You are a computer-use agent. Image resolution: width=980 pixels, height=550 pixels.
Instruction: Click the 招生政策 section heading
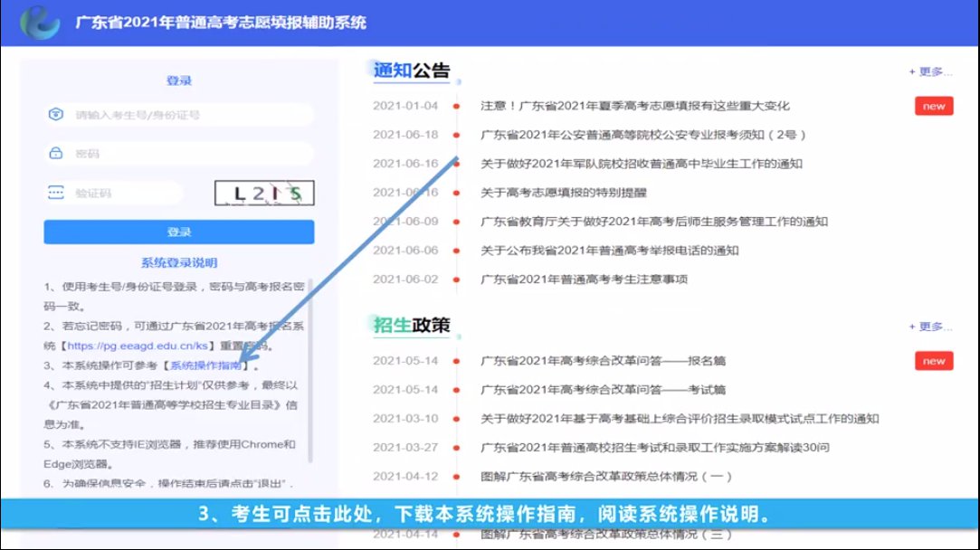pyautogui.click(x=411, y=325)
